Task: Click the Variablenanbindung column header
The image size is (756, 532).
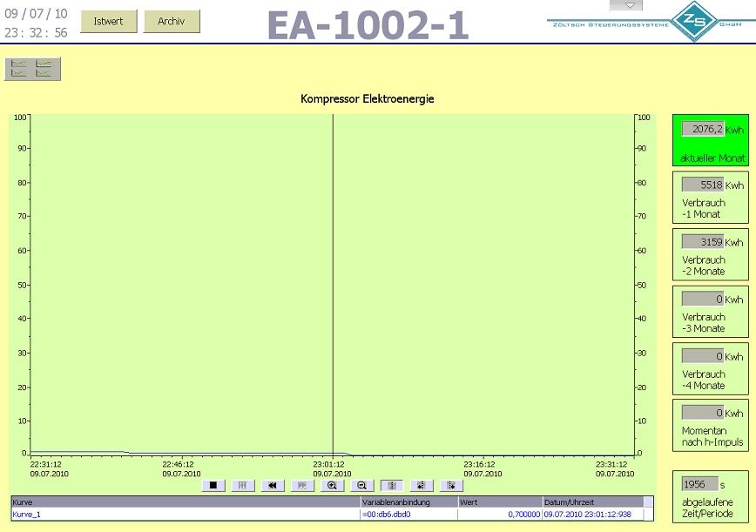Action: pos(408,502)
